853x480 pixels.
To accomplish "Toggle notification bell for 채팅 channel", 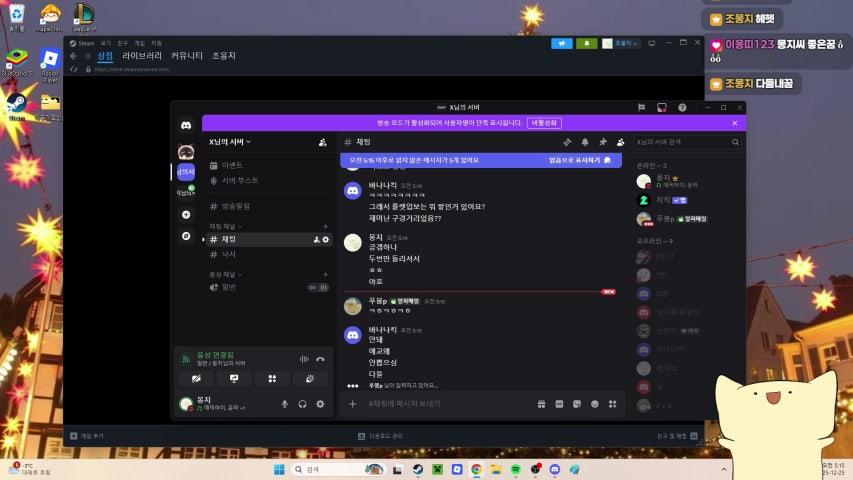I will click(585, 142).
